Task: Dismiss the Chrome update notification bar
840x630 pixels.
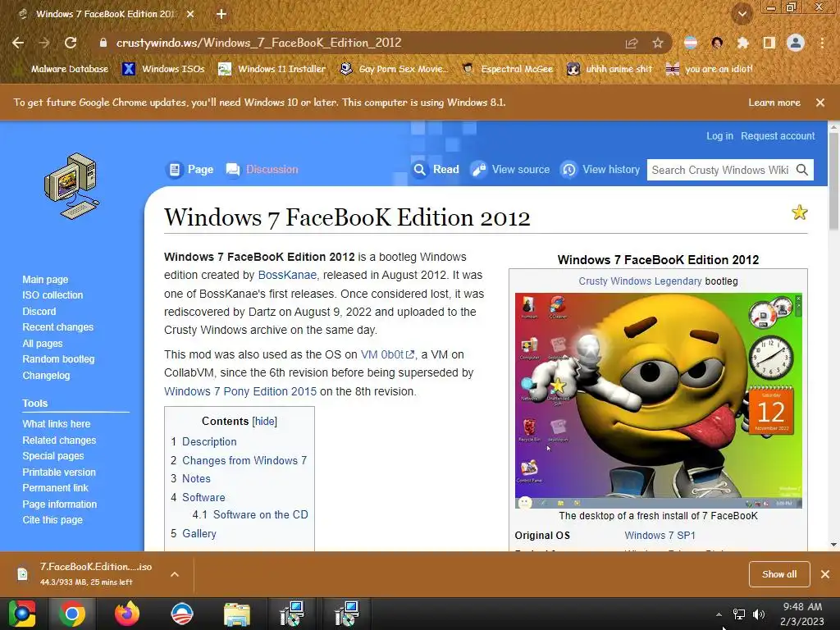Action: [x=820, y=103]
